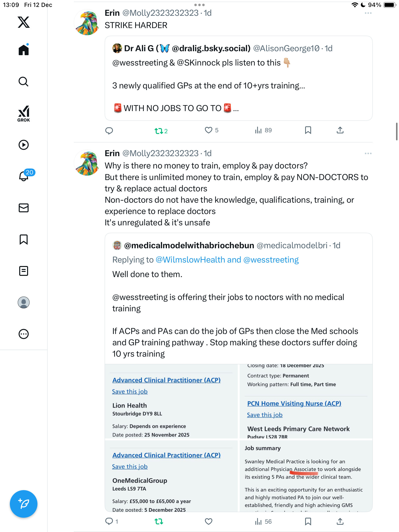Open your profile from the sidebar avatar

click(x=24, y=302)
